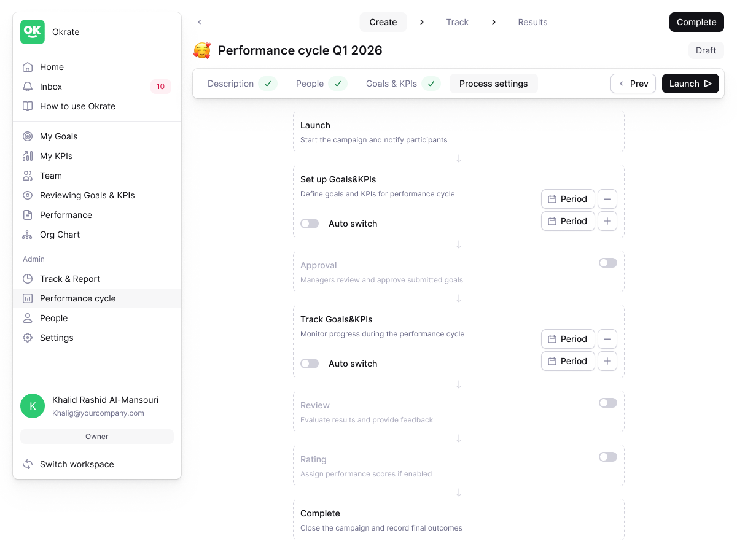
Task: Add a period with plus in Track Goals&KPIs
Action: [x=607, y=361]
